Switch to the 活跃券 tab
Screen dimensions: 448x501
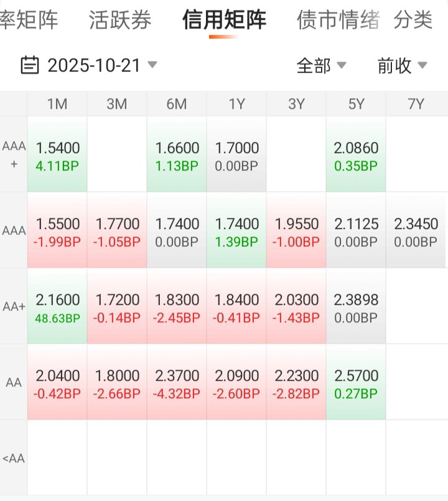pyautogui.click(x=120, y=20)
